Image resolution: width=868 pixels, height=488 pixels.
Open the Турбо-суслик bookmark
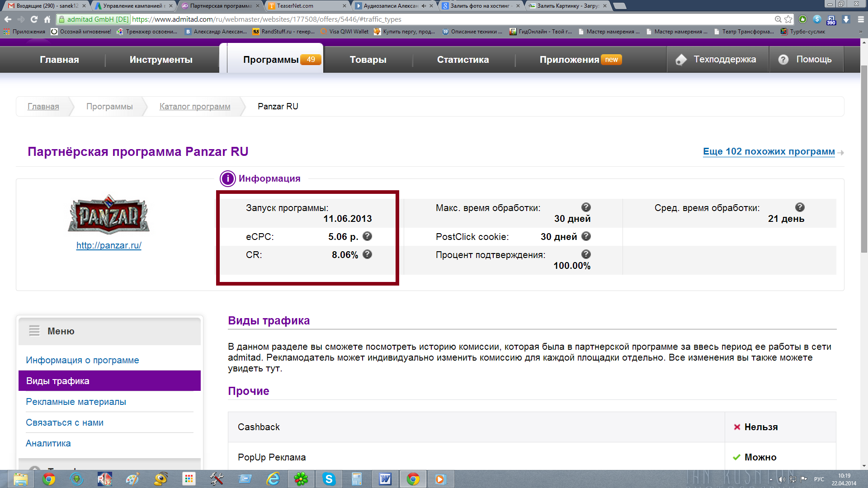[x=803, y=32]
